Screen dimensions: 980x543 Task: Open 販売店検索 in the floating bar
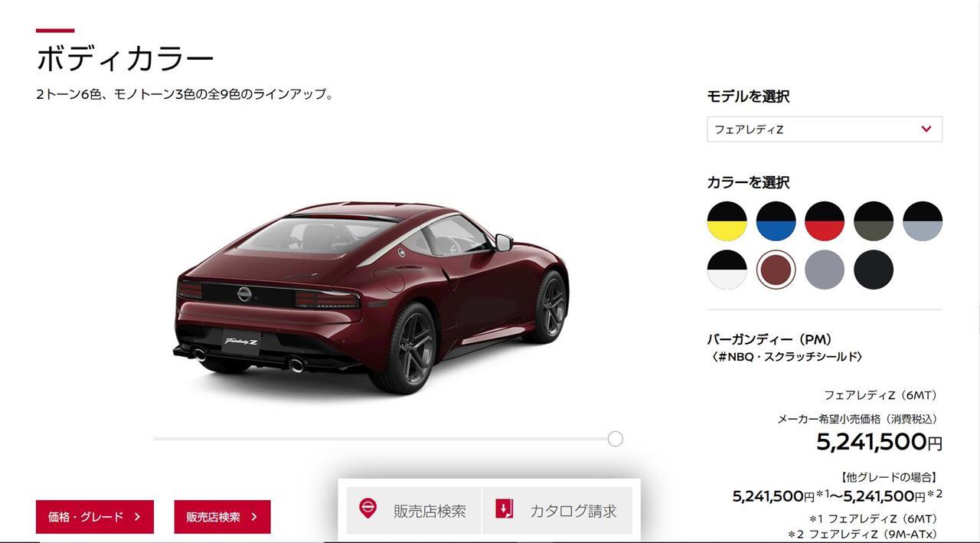pos(413,511)
